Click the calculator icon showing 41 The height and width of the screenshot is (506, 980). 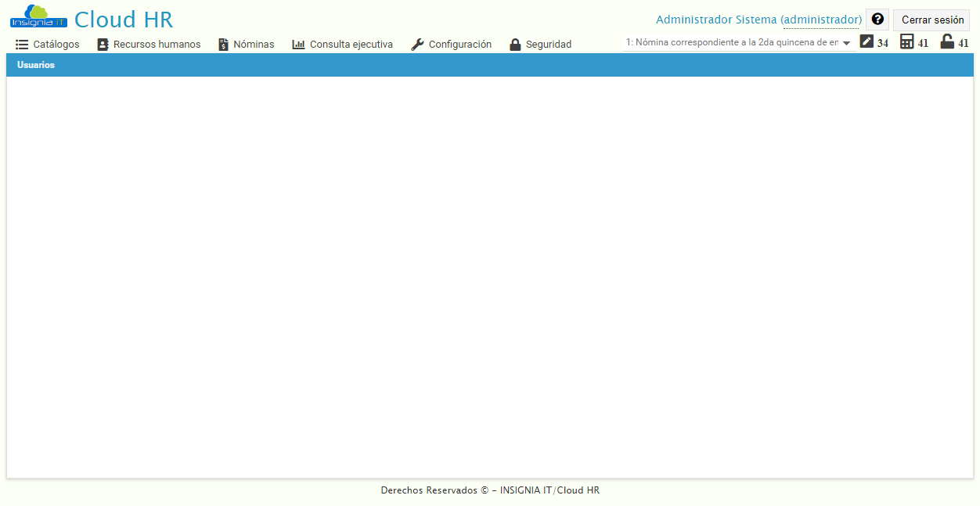pyautogui.click(x=906, y=41)
